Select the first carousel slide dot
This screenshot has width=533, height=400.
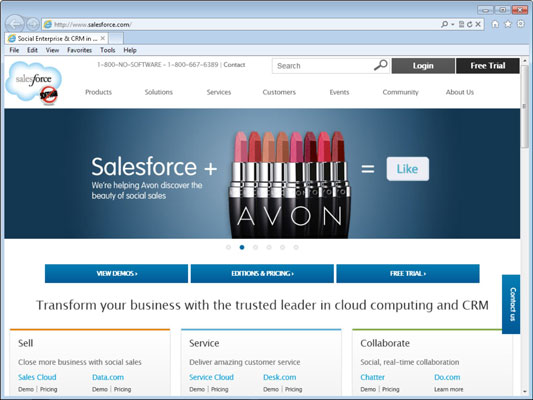[228, 247]
